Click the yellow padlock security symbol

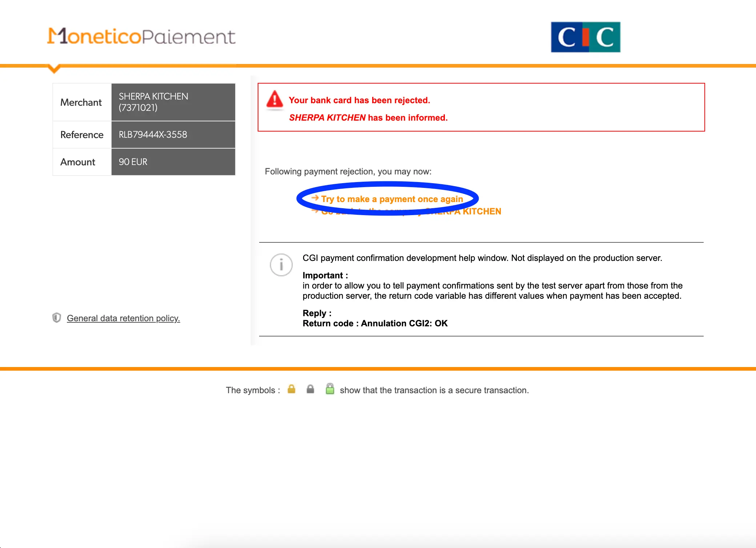(x=291, y=389)
